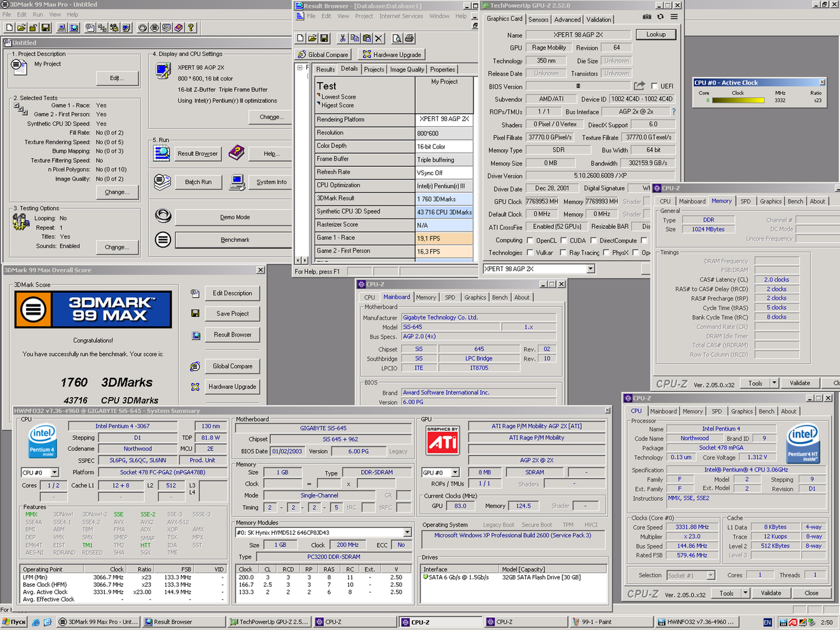Click Пуск Start button
This screenshot has width=840, height=630.
14,622
